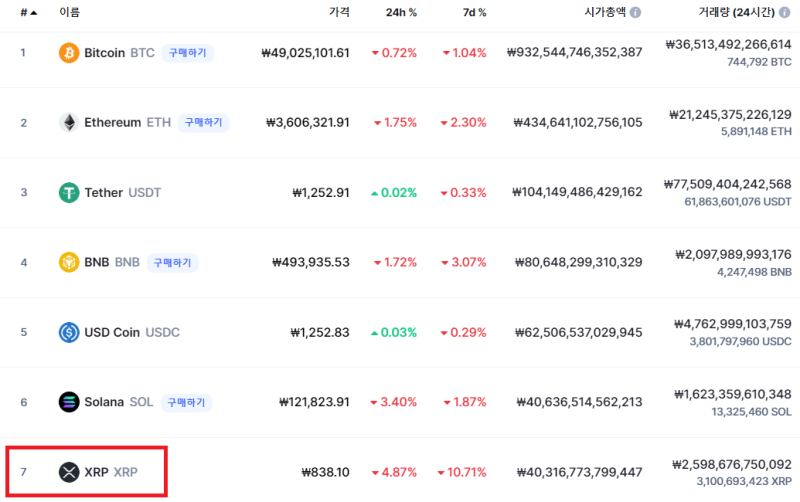This screenshot has width=800, height=502.
Task: Click the BNB logo icon
Action: tap(69, 262)
